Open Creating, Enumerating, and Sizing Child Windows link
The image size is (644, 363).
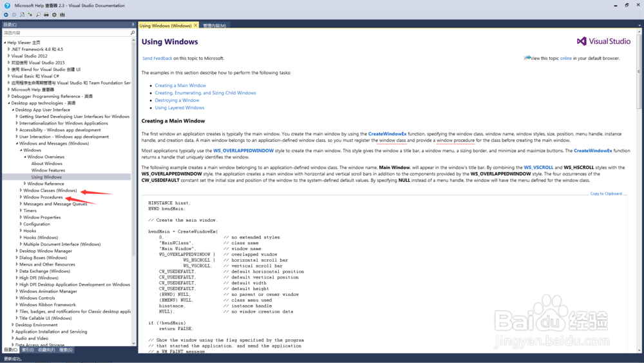(205, 93)
